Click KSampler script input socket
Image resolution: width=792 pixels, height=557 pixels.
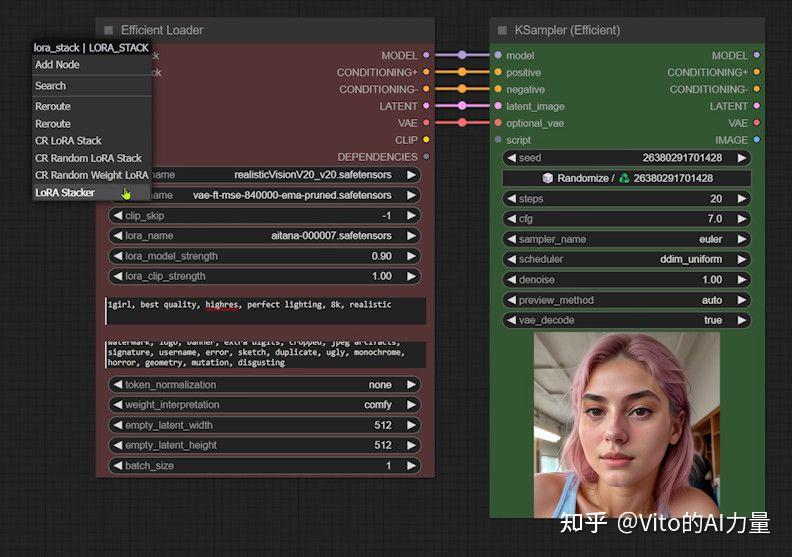click(498, 139)
